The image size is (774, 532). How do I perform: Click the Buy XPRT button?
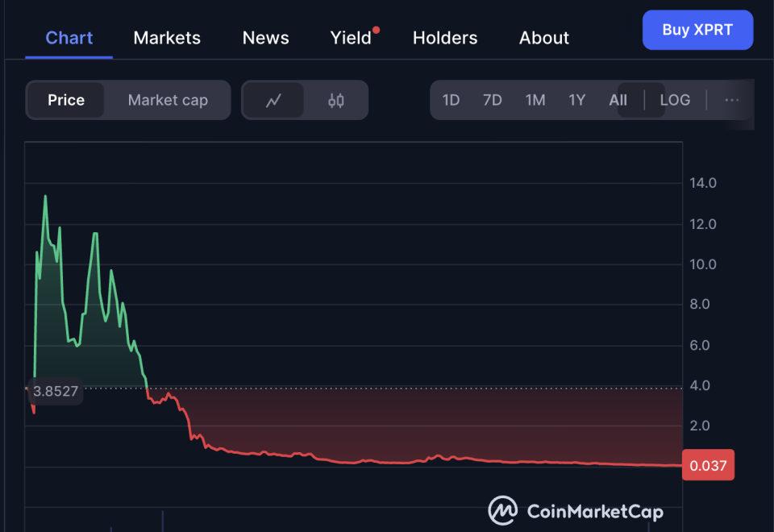[697, 31]
